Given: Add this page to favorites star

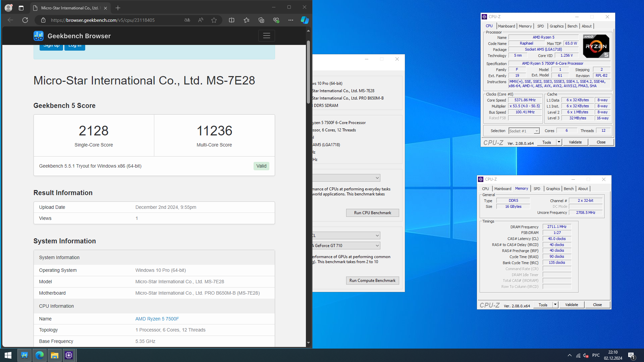Looking at the screenshot, I should click(214, 20).
